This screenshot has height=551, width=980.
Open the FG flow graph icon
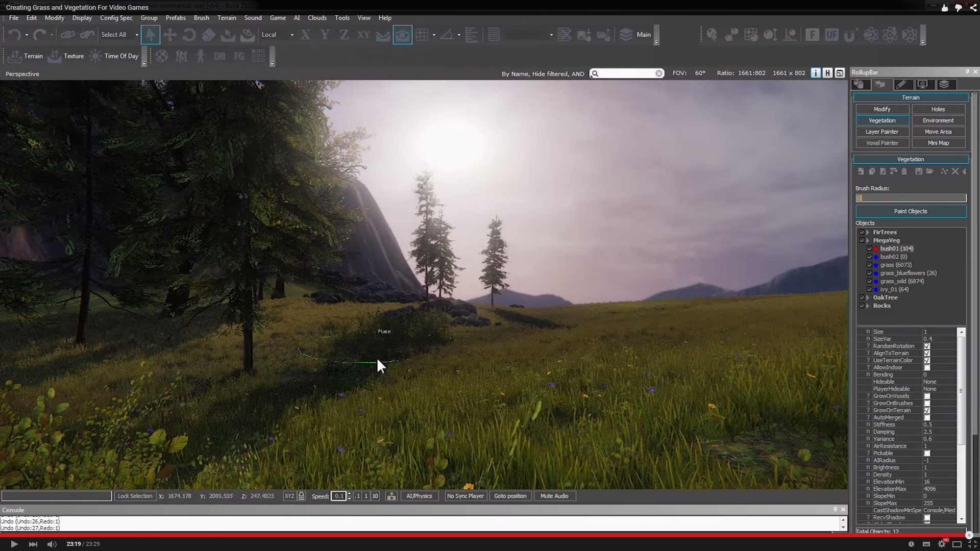pos(239,56)
